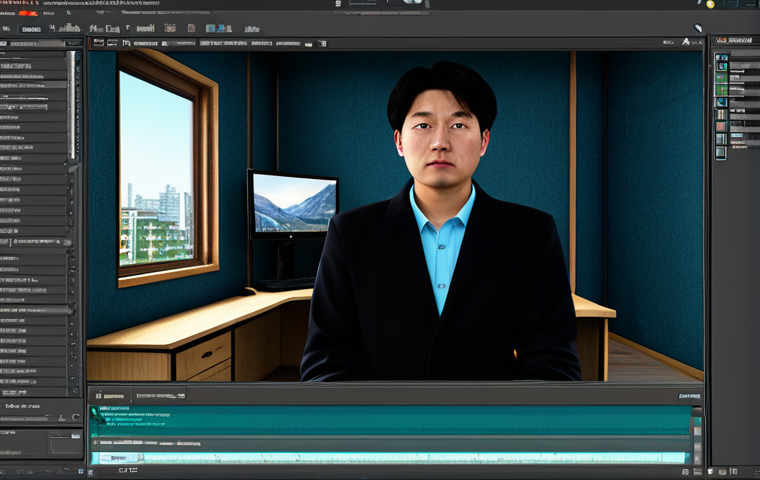Click the timeline vertical scrollbar
This screenshot has width=760, height=480.
[x=697, y=436]
